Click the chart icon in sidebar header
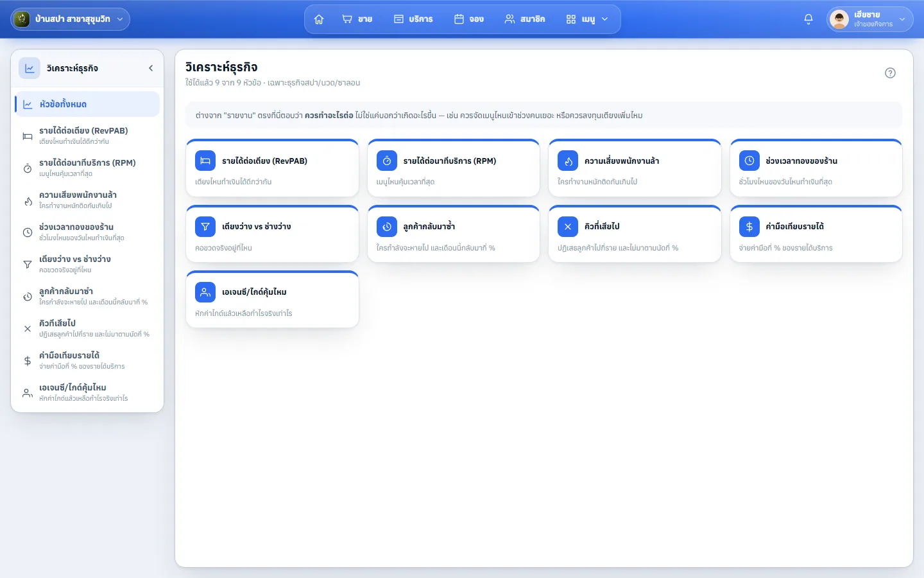Viewport: 924px width, 578px height. click(x=30, y=68)
